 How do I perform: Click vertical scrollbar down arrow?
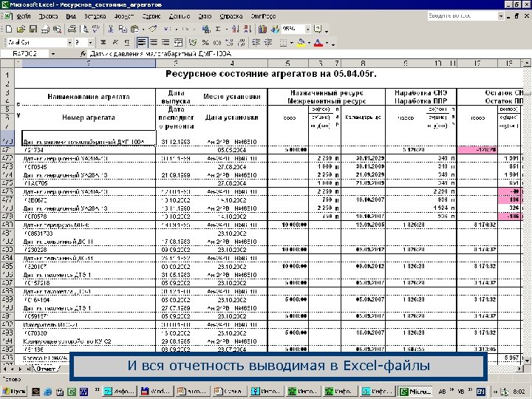pos(526,361)
